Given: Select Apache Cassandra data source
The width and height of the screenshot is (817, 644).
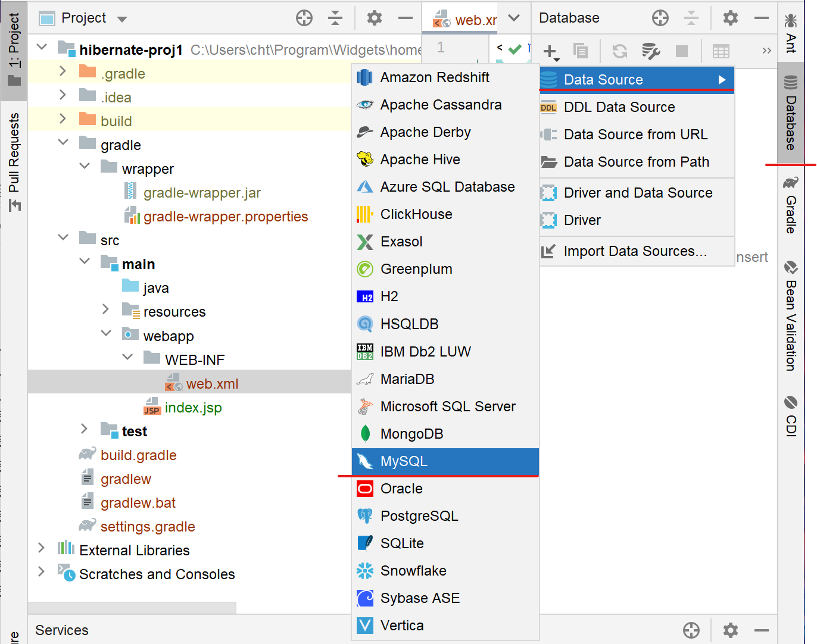Looking at the screenshot, I should pyautogui.click(x=445, y=105).
